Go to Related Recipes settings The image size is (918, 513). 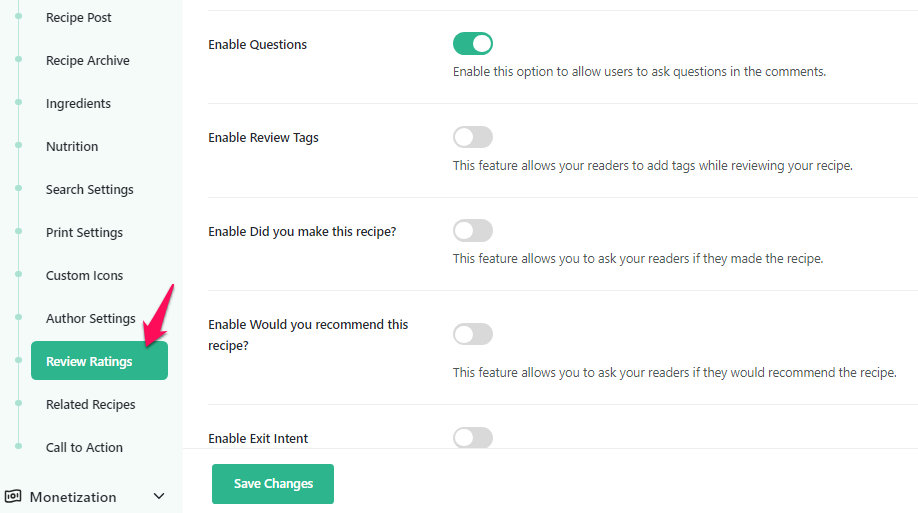coord(91,405)
